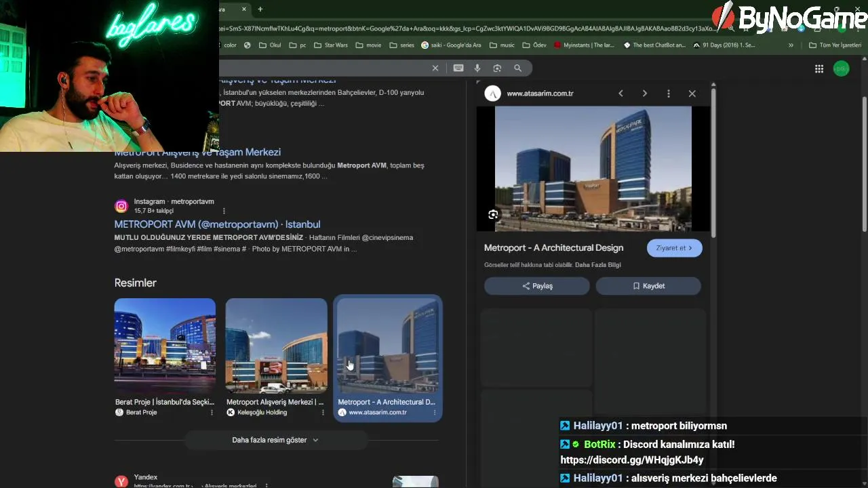Open Berat Proje image title link
The image size is (868, 488).
tap(165, 402)
